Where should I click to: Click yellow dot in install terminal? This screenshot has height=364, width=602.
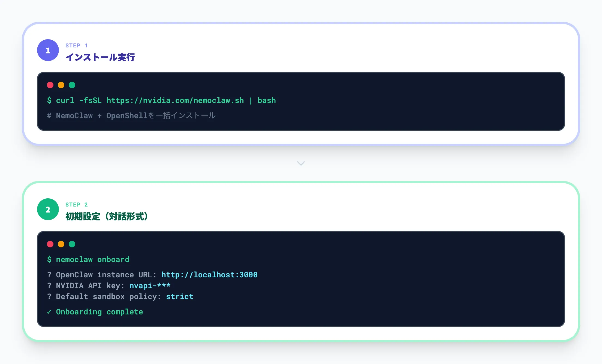61,85
